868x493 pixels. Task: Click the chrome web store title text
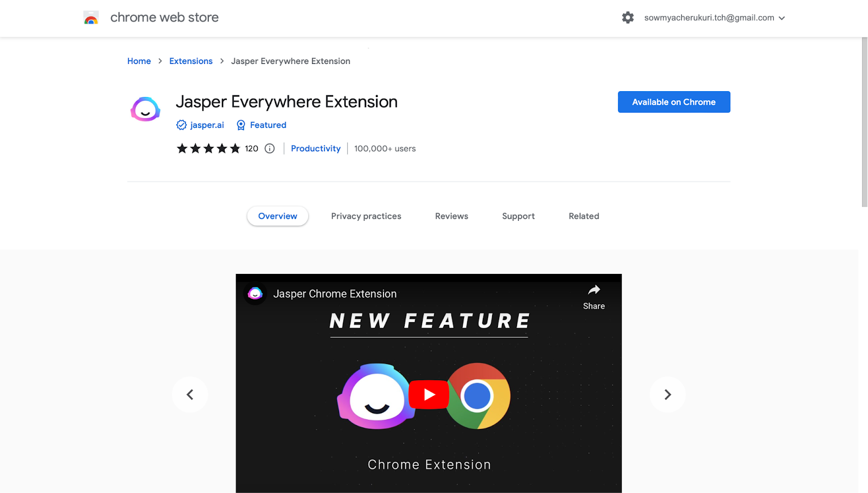[164, 17]
